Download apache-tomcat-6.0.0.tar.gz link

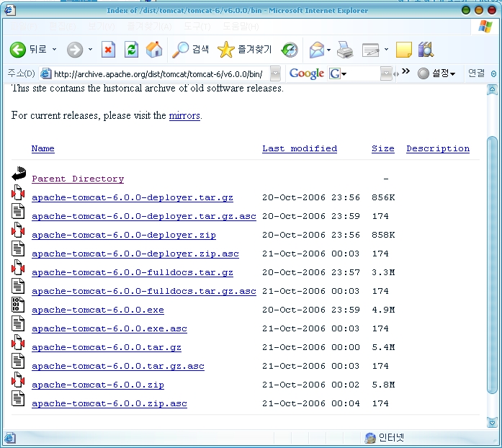tap(107, 347)
